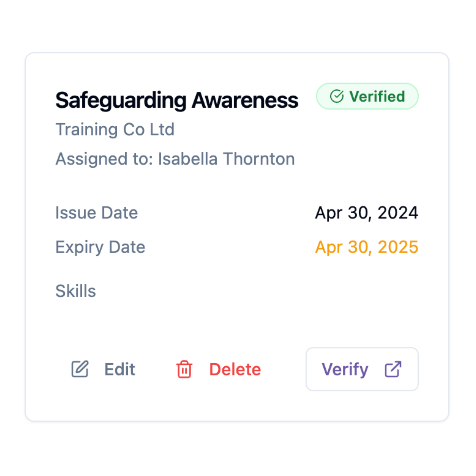476x476 pixels.
Task: Click the green checkmark circle icon
Action: (x=337, y=96)
